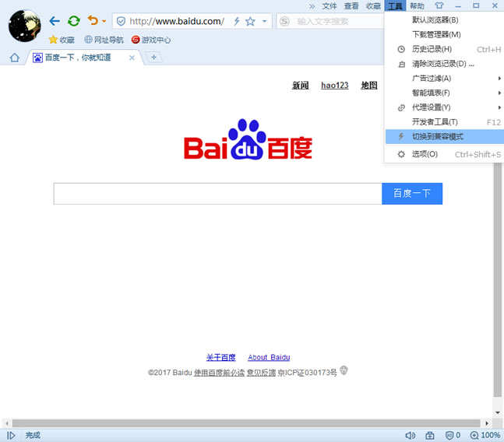
Task: Open 游戏中心 game center bookmark
Action: (151, 40)
